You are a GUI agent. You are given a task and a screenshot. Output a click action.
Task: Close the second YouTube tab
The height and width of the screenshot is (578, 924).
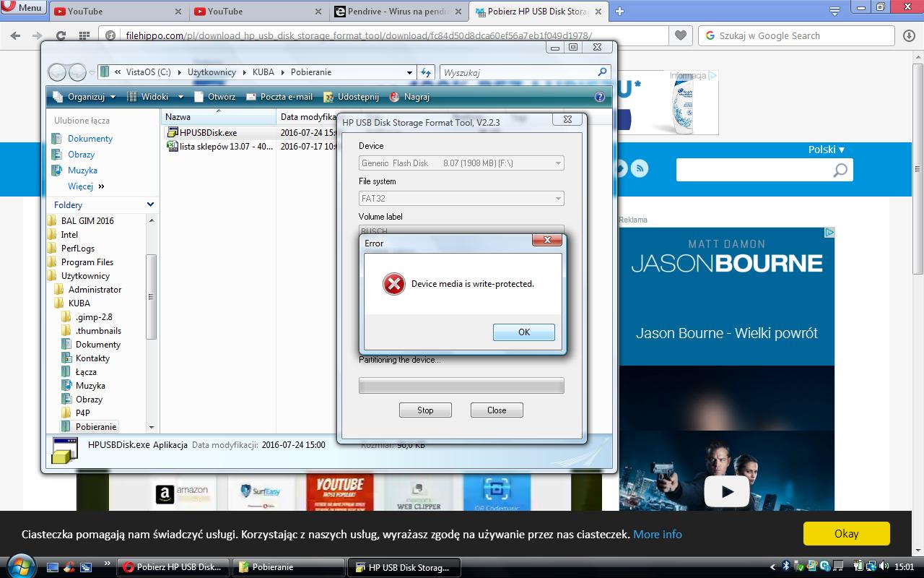pos(318,12)
